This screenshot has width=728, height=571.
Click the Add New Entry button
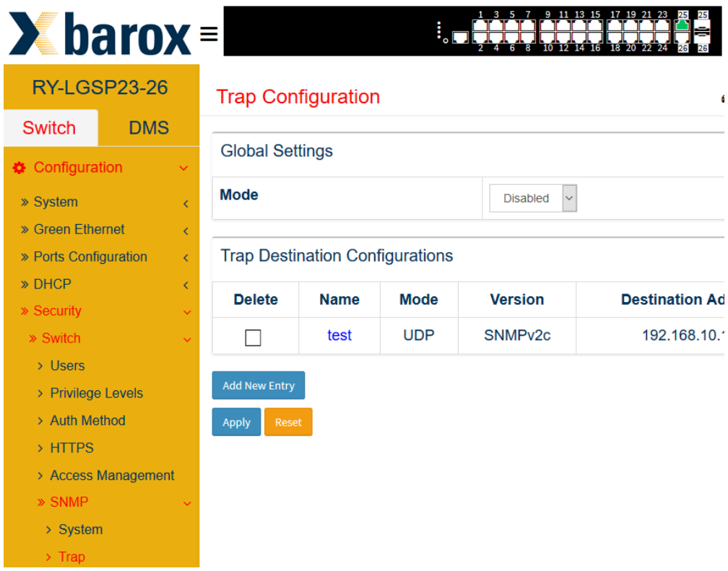pos(259,385)
